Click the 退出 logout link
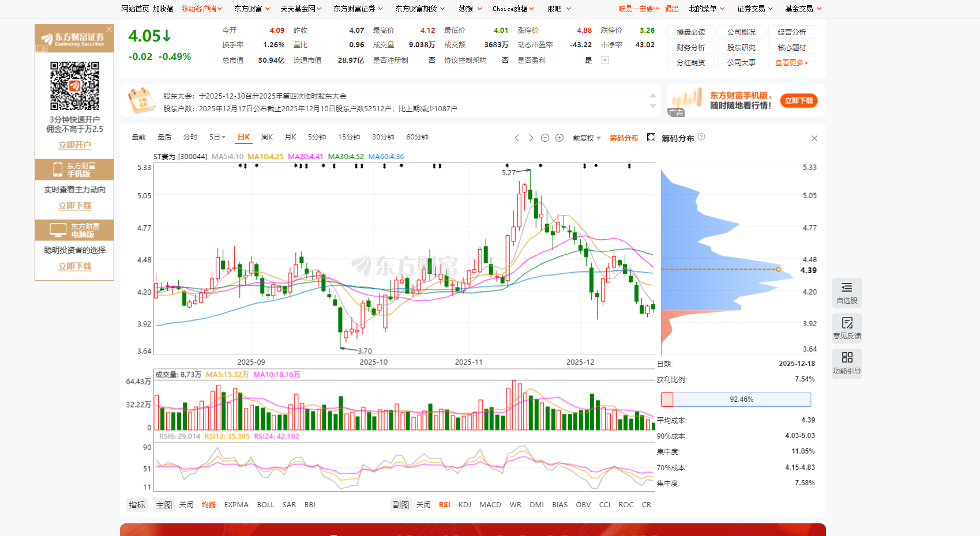 click(672, 9)
